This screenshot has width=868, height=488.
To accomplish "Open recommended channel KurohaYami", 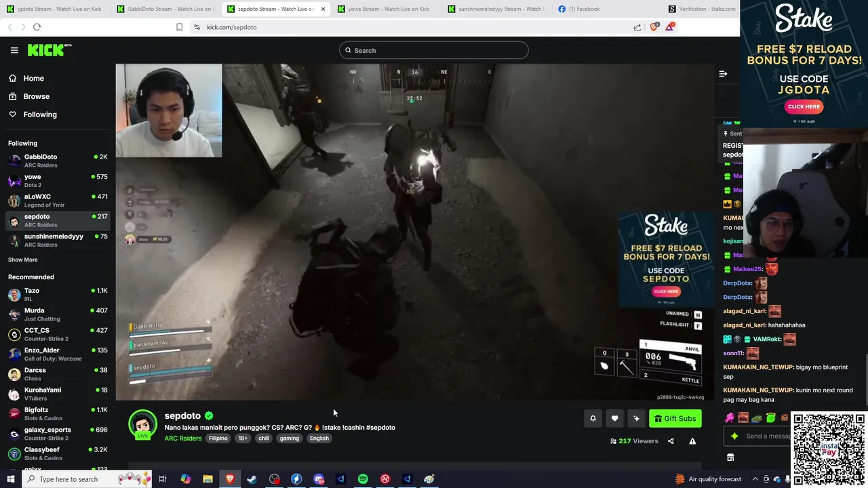I will [58, 394].
